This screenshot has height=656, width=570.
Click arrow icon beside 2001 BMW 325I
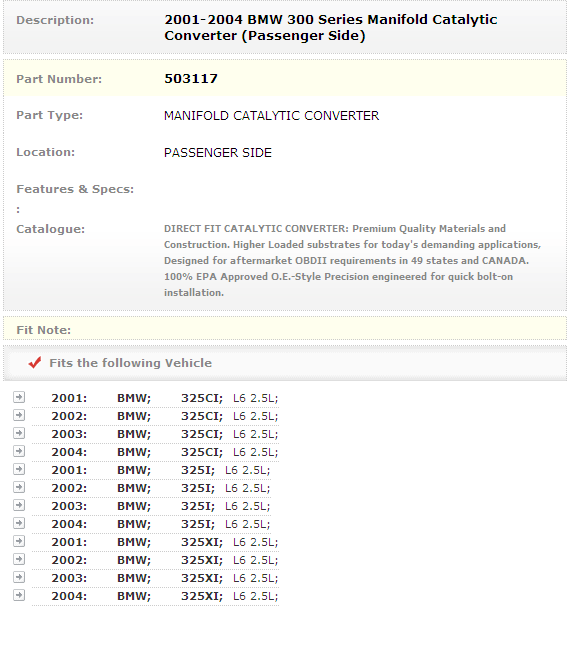19,469
